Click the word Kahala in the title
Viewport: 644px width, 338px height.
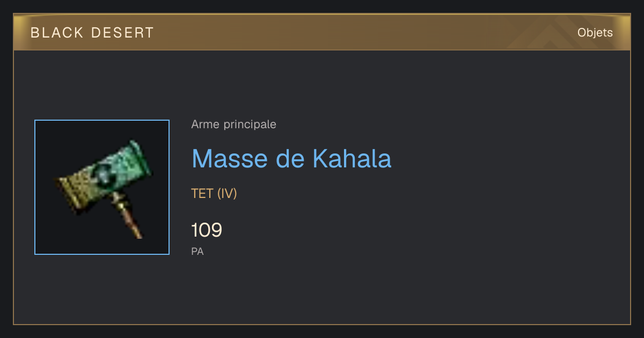352,158
